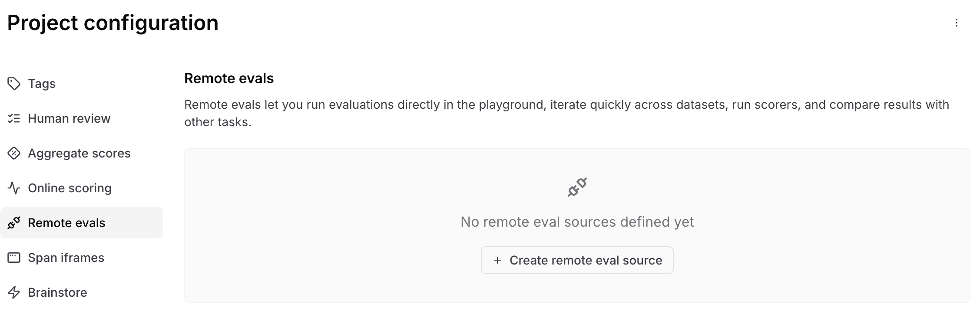Click the Remote evals plug icon
Image resolution: width=980 pixels, height=315 pixels.
13,223
